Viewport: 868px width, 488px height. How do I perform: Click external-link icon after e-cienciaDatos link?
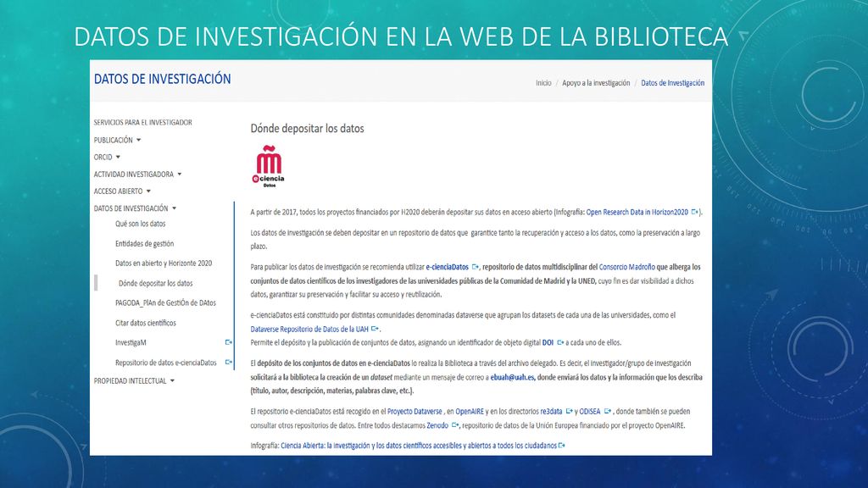click(475, 267)
